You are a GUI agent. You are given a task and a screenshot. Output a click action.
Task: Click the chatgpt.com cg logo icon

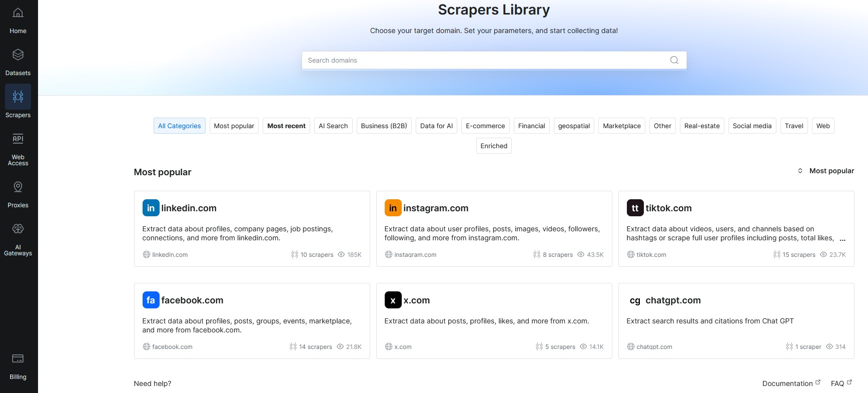pyautogui.click(x=635, y=300)
